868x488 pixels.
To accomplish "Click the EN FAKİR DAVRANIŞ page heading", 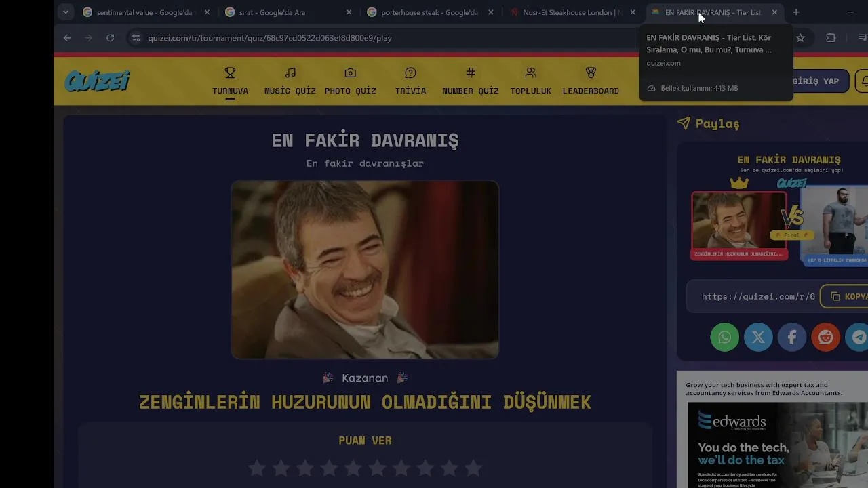I will 365,140.
